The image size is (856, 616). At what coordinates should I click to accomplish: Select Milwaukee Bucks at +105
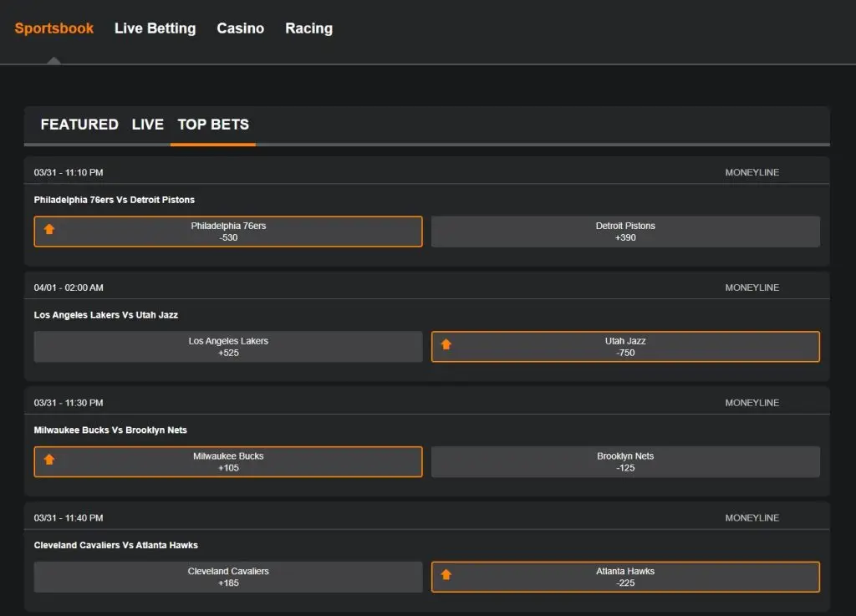228,461
